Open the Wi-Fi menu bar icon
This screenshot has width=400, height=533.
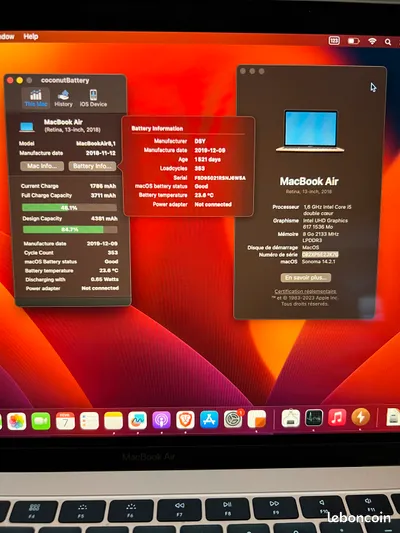point(372,41)
